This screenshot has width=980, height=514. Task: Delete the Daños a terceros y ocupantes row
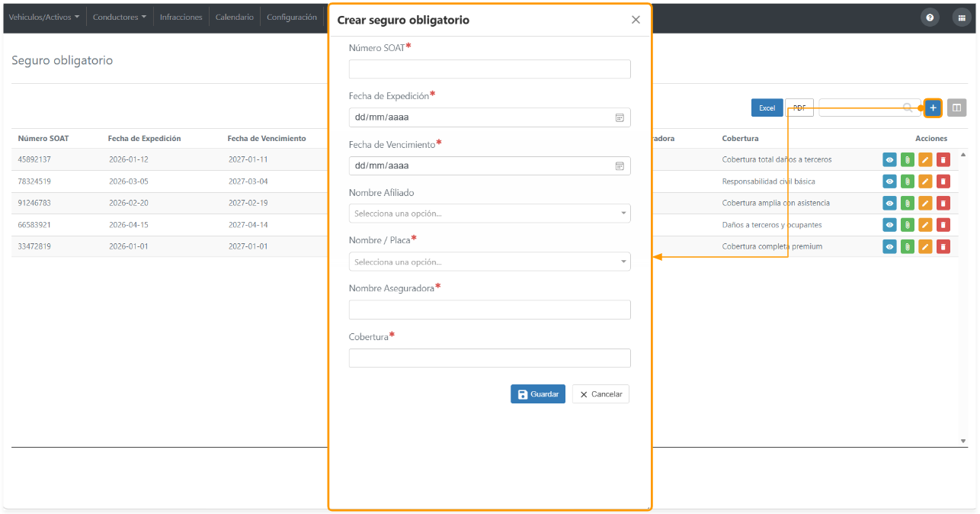[x=943, y=225]
